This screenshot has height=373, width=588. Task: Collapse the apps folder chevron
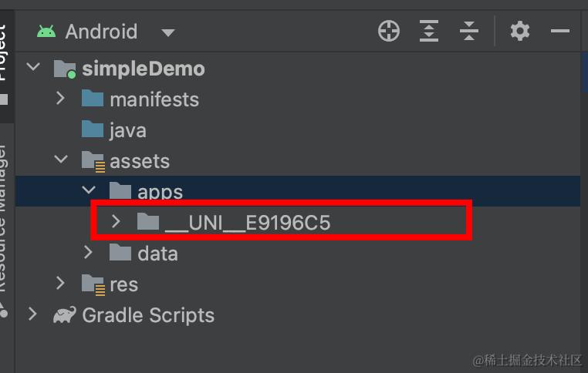tap(89, 190)
